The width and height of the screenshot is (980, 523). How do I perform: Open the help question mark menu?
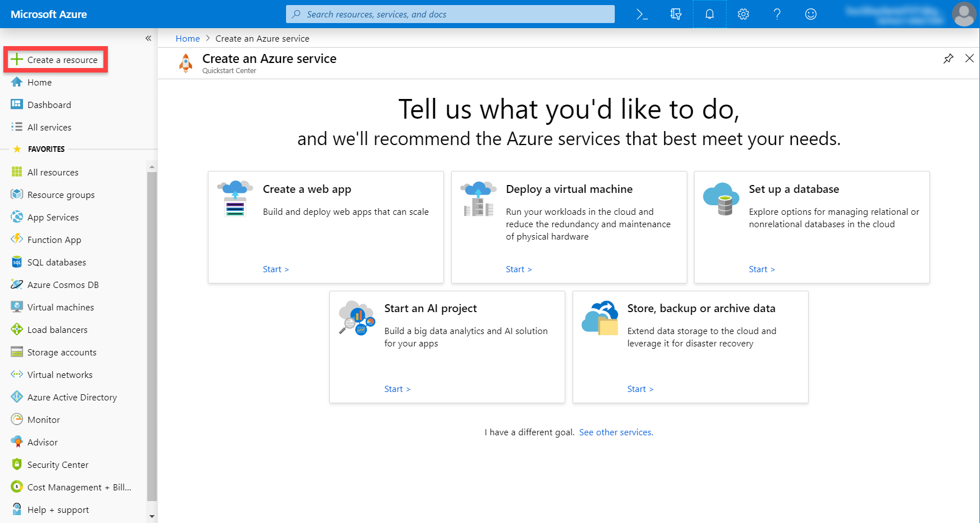tap(777, 14)
